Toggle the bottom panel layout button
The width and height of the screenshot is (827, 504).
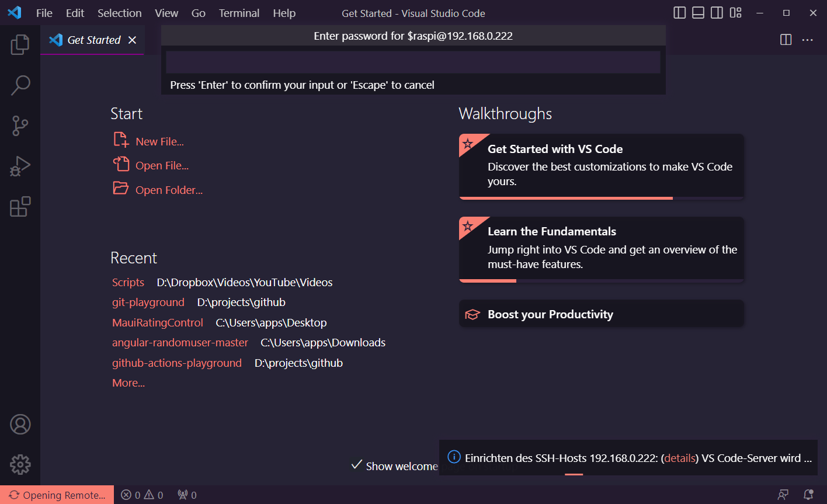(x=698, y=13)
